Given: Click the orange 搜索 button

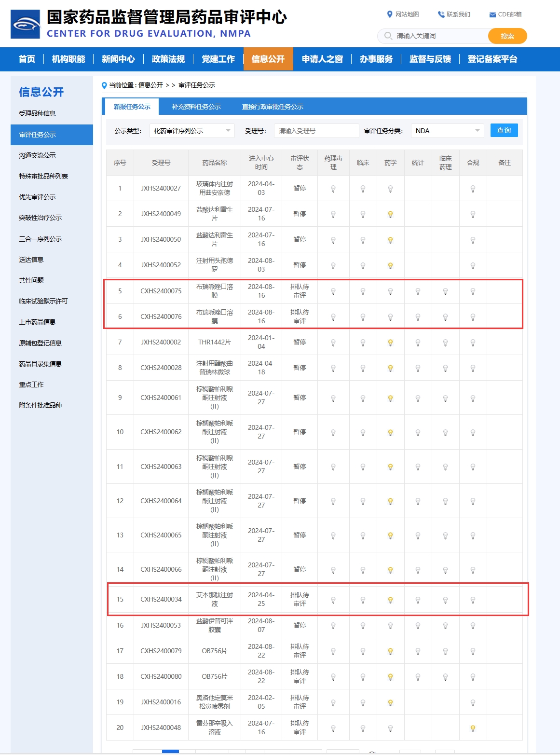Looking at the screenshot, I should (507, 36).
